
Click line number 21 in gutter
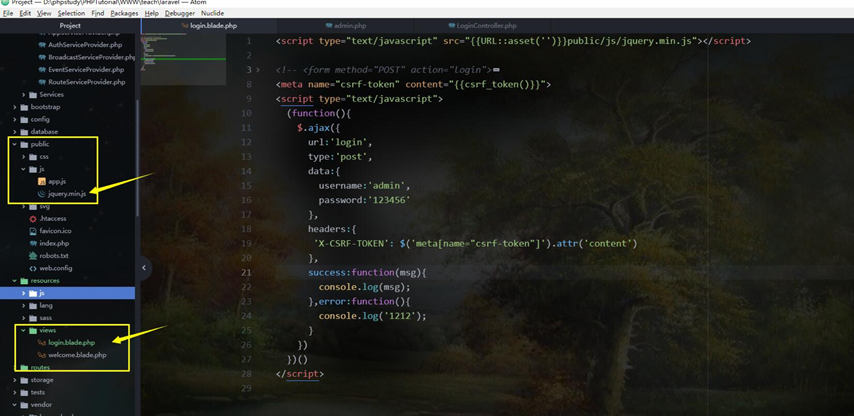246,272
